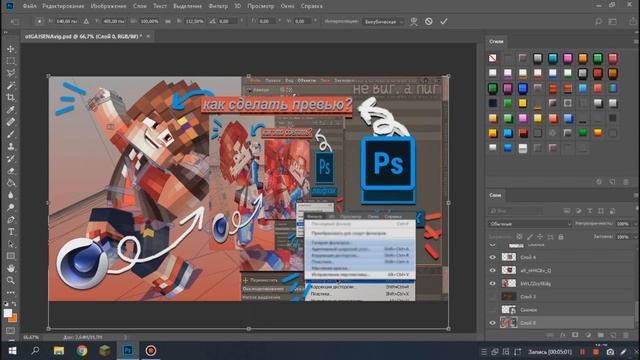Apply the no-style swatch in Styles panel
Image resolution: width=640 pixels, height=360 pixels.
coord(493,58)
